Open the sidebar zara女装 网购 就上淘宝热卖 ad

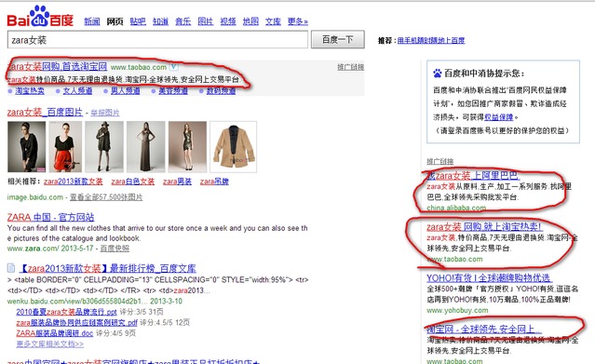pos(484,226)
